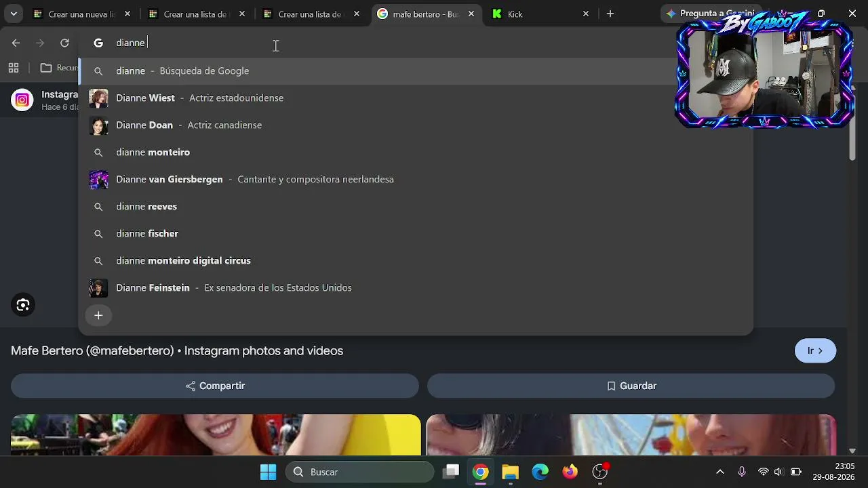Select Dianne van Giersbergen suggestion
868x488 pixels.
[x=415, y=180]
